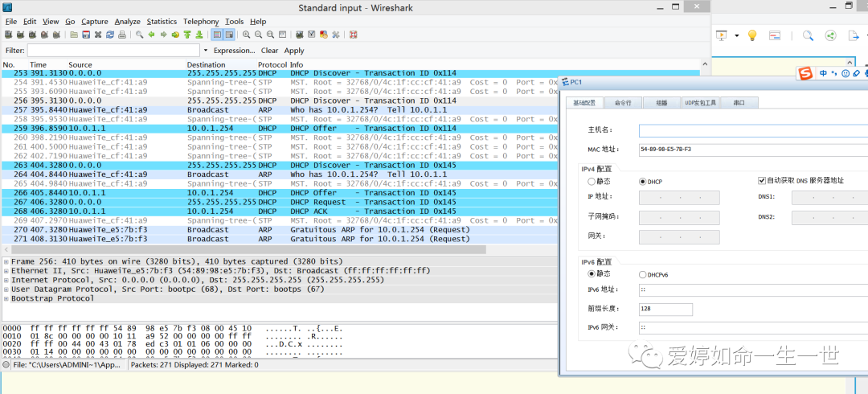868x394 pixels.
Task: Open a capture file folder icon
Action: pyautogui.click(x=74, y=35)
